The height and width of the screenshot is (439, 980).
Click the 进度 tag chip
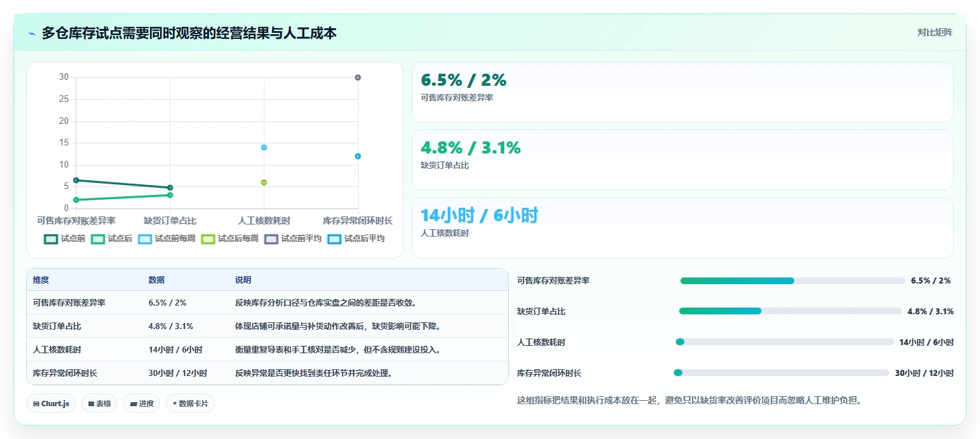click(141, 403)
